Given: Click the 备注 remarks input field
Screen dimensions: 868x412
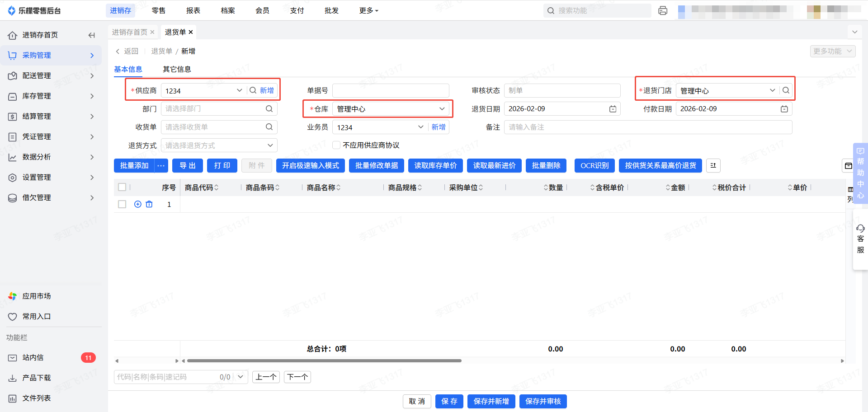Looking at the screenshot, I should (x=647, y=127).
